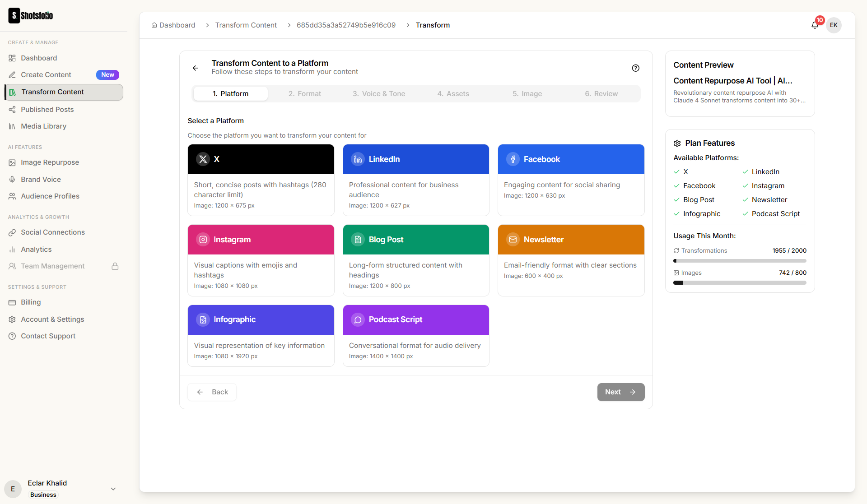Click Newsletter in Available Platforms list
This screenshot has width=867, height=504.
769,200
